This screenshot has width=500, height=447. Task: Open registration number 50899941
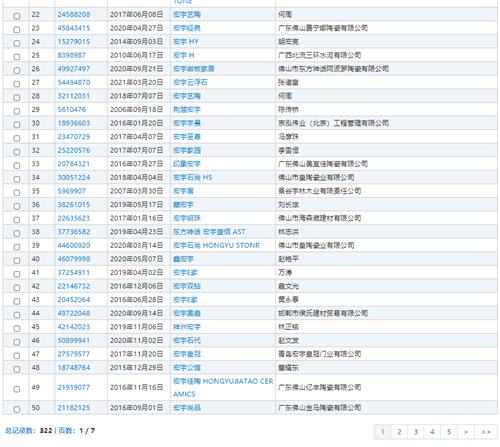74,341
